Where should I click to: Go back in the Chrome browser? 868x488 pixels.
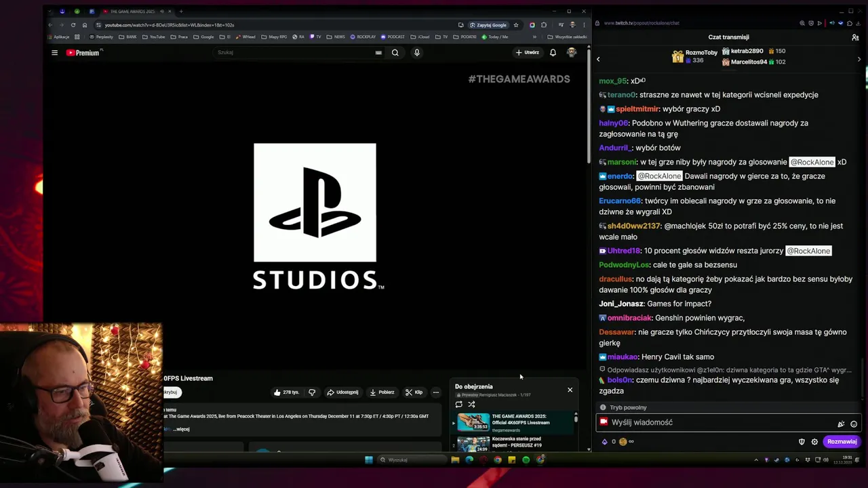click(50, 25)
